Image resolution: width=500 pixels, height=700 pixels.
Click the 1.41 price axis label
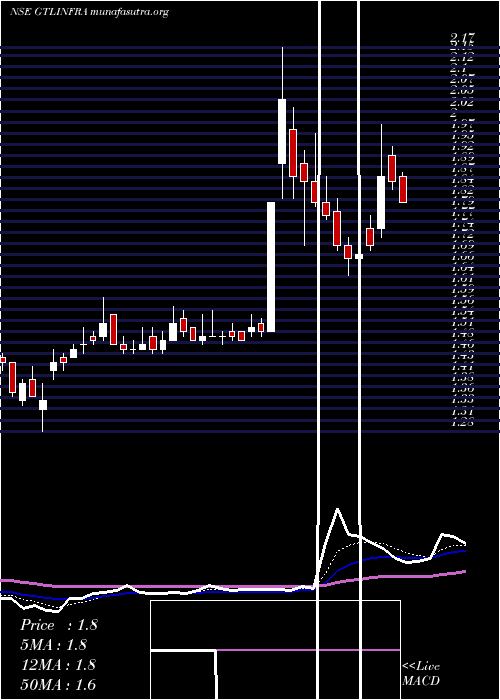pyautogui.click(x=462, y=367)
